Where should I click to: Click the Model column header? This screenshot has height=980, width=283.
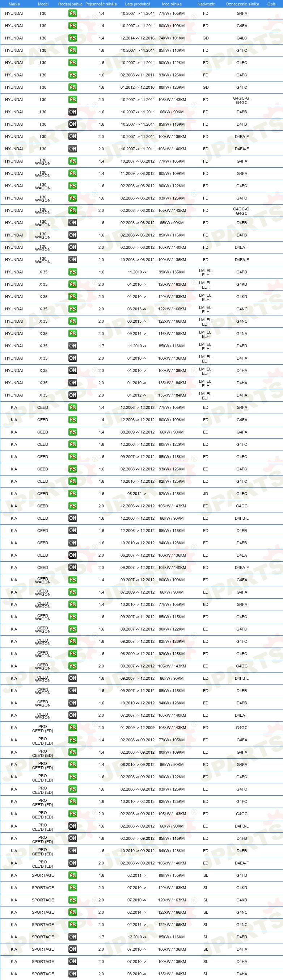click(x=43, y=4)
